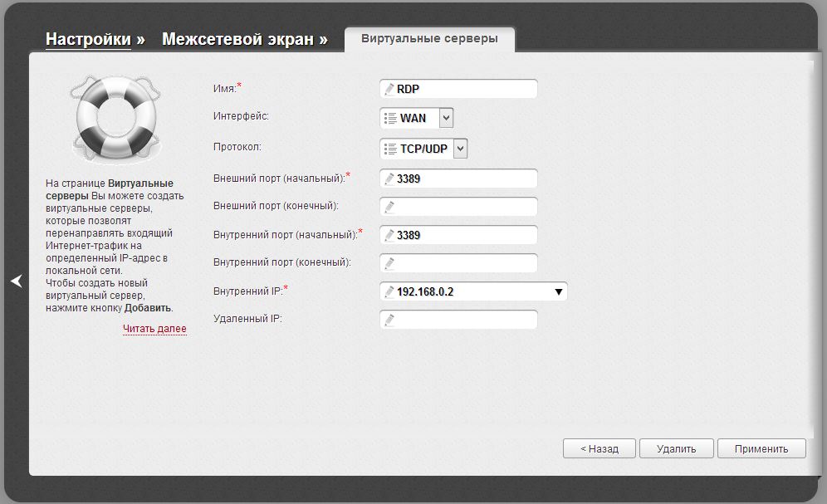Open the WAN interface dropdown

pos(446,119)
